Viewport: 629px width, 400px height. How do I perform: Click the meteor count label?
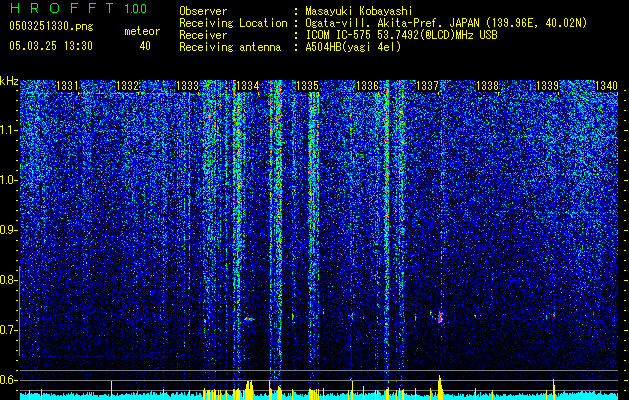click(x=142, y=31)
